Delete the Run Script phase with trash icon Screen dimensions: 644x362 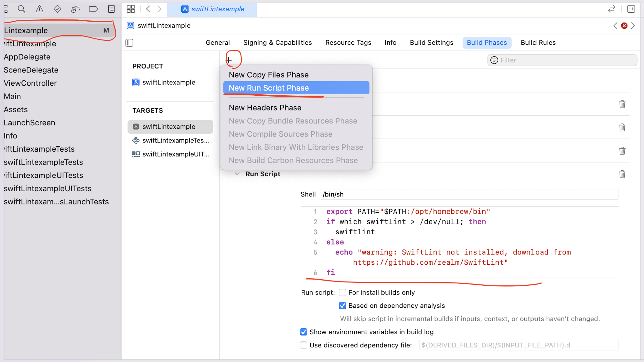pos(622,174)
